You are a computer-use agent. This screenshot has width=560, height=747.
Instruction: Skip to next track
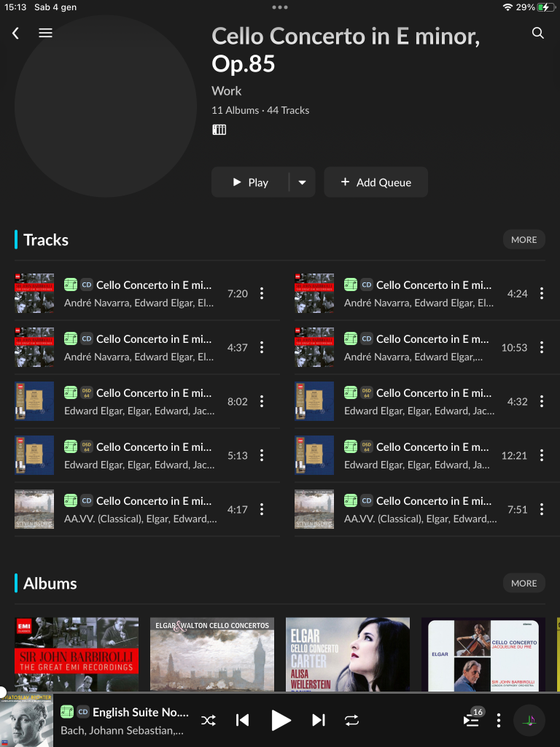click(319, 720)
